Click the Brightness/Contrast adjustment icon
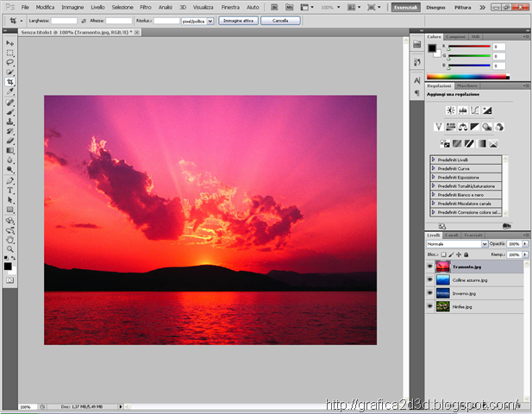 coord(450,110)
